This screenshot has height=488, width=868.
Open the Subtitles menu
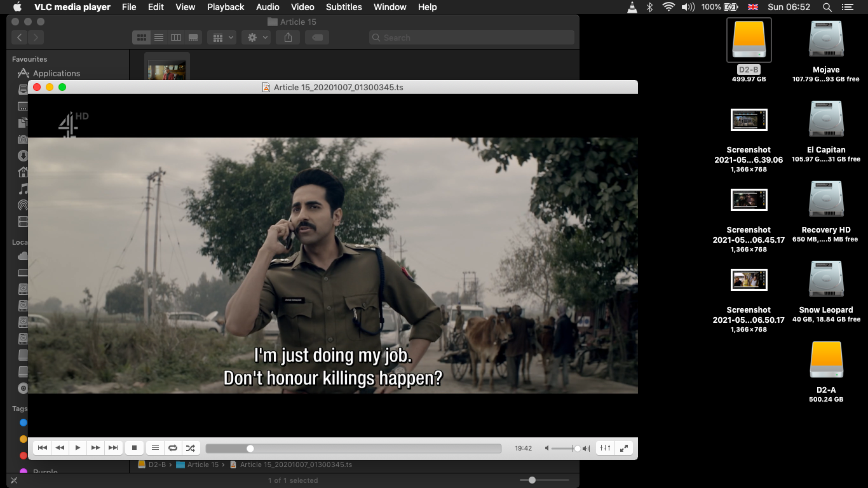344,7
